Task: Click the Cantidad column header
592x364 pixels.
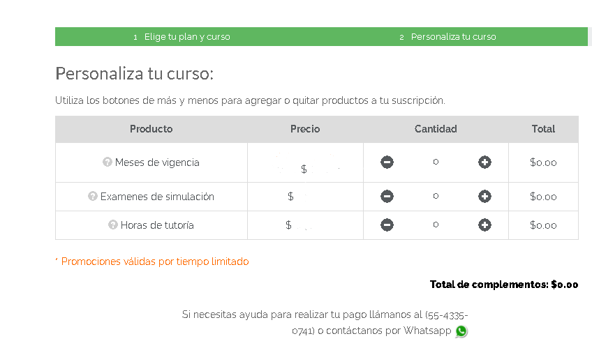Action: 436,129
